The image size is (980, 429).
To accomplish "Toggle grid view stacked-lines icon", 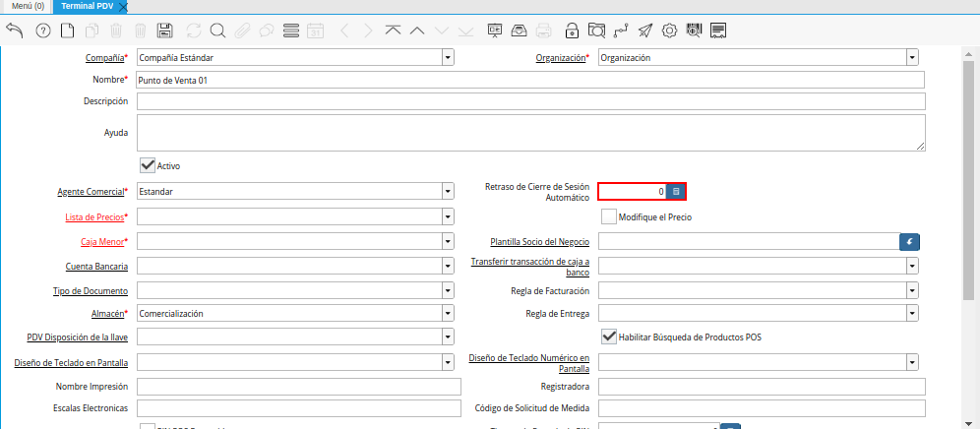I will pos(291,31).
